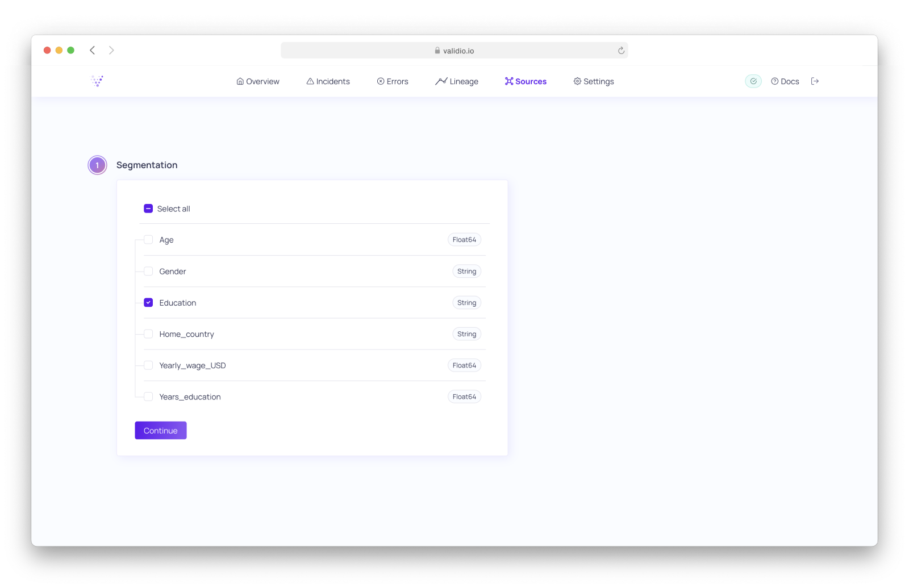Click the Yearly_wage_USD field label

pyautogui.click(x=193, y=365)
